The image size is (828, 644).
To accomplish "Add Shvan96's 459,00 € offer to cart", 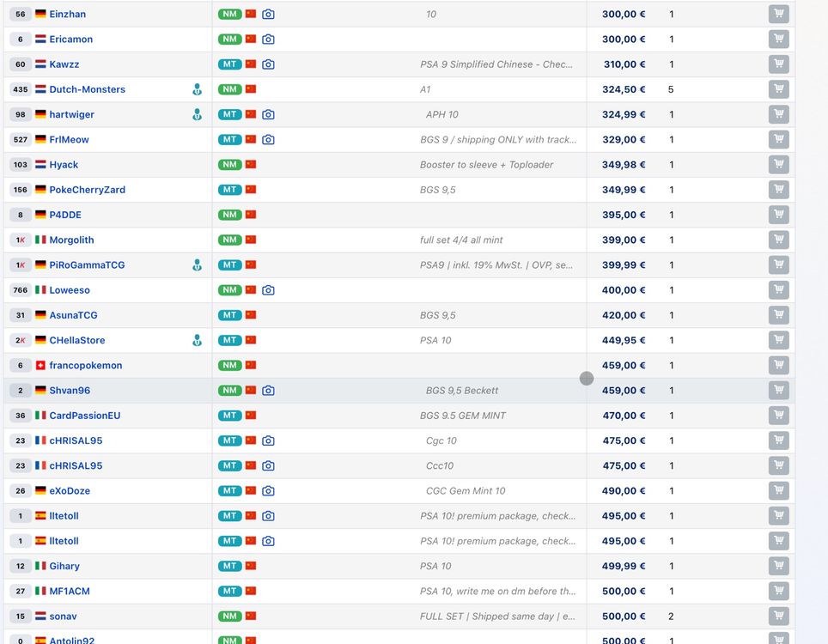I will tap(778, 391).
